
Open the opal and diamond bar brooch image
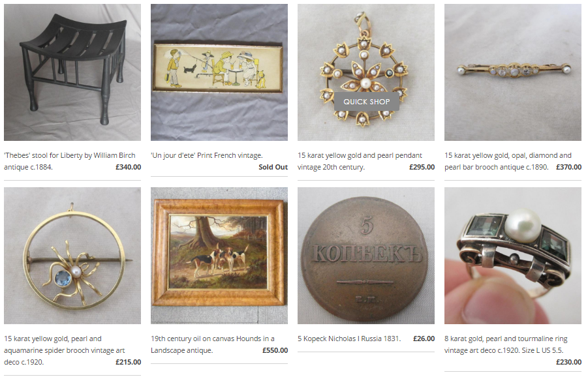click(513, 72)
